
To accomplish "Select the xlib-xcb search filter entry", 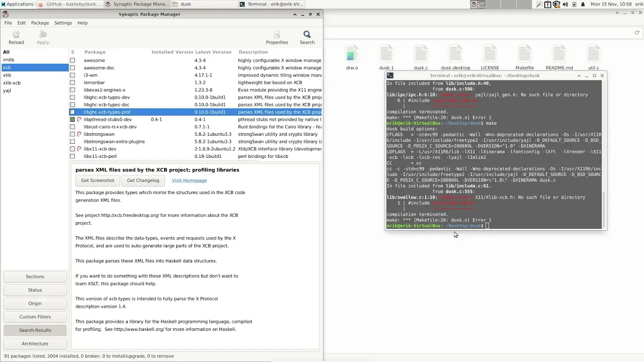I will tap(12, 83).
